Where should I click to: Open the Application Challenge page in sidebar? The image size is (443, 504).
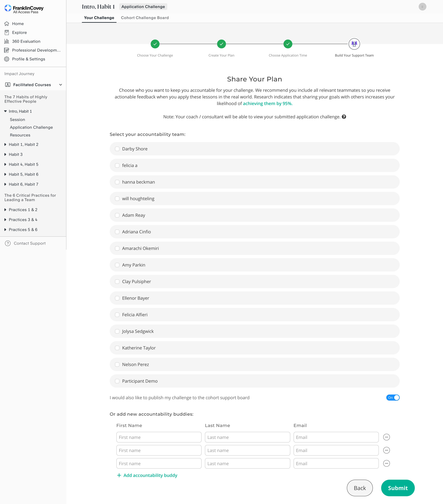pyautogui.click(x=31, y=127)
